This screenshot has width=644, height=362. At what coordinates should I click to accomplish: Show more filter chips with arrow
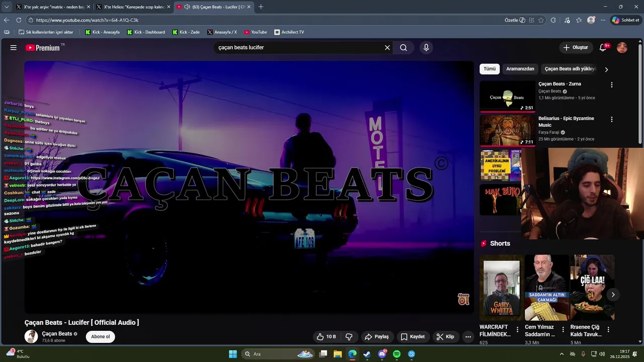tap(606, 69)
